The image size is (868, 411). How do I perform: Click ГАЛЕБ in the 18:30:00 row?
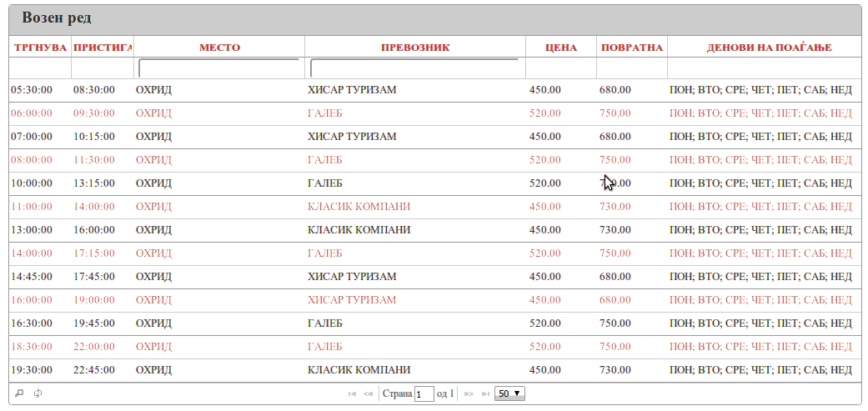(325, 347)
